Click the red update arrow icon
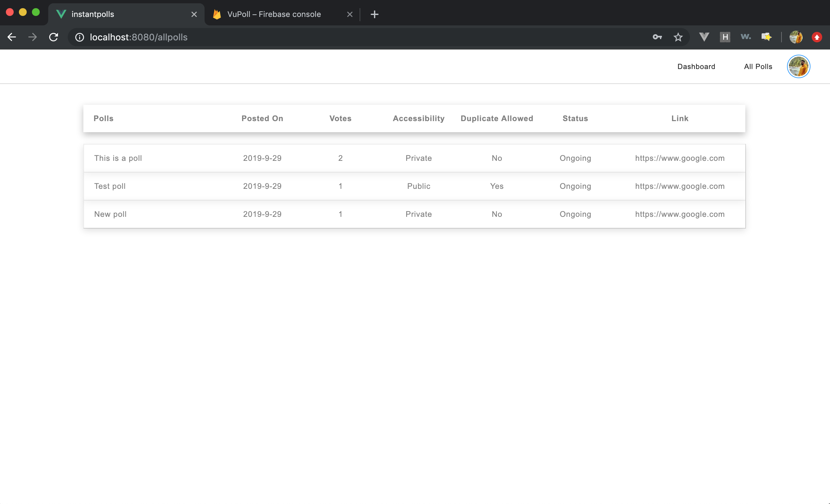Screen dimensions: 830x504 tap(817, 37)
